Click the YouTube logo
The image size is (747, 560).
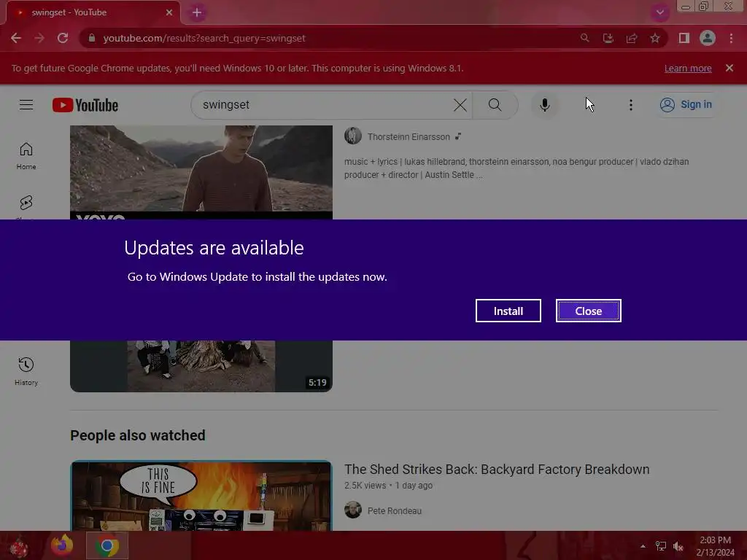[85, 105]
